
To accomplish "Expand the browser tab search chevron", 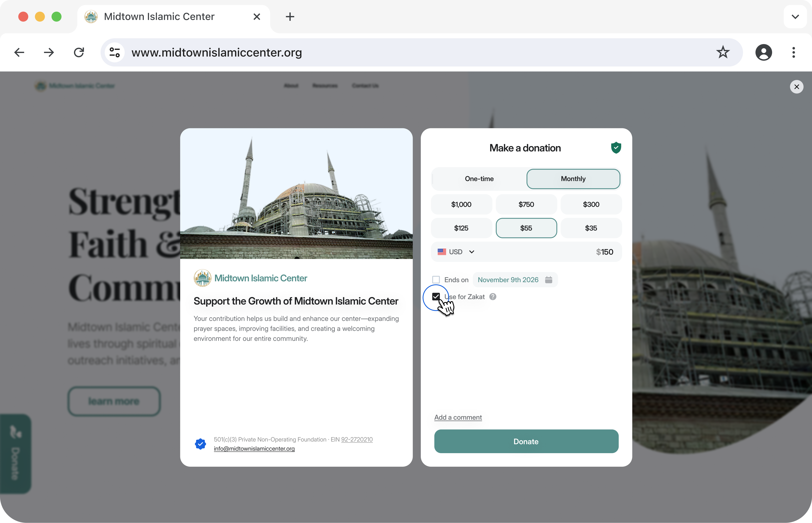I will [795, 16].
